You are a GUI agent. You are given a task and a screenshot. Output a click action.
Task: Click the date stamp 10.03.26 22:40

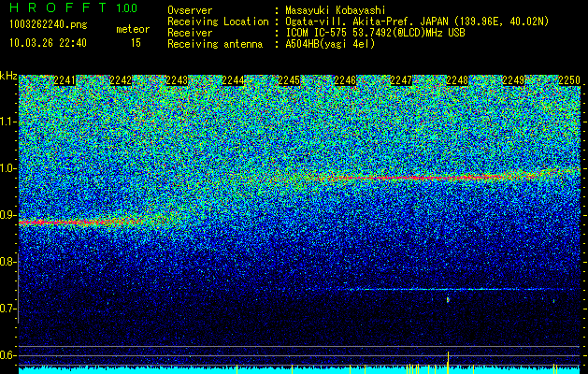point(48,43)
